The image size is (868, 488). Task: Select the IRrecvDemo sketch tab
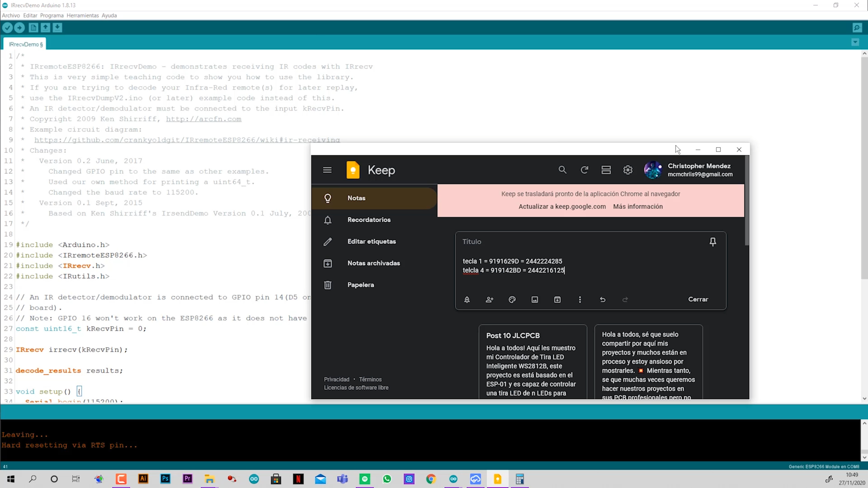(x=26, y=44)
